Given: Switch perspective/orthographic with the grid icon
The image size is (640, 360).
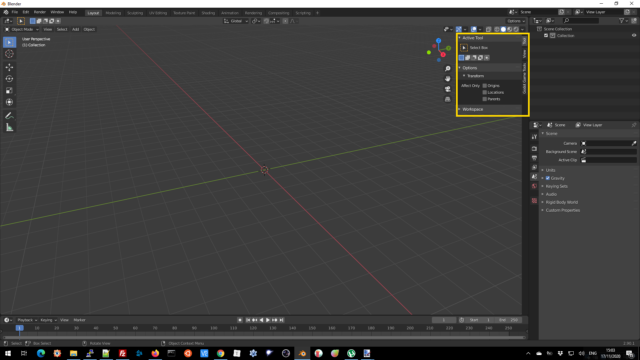Looking at the screenshot, I should point(448,99).
